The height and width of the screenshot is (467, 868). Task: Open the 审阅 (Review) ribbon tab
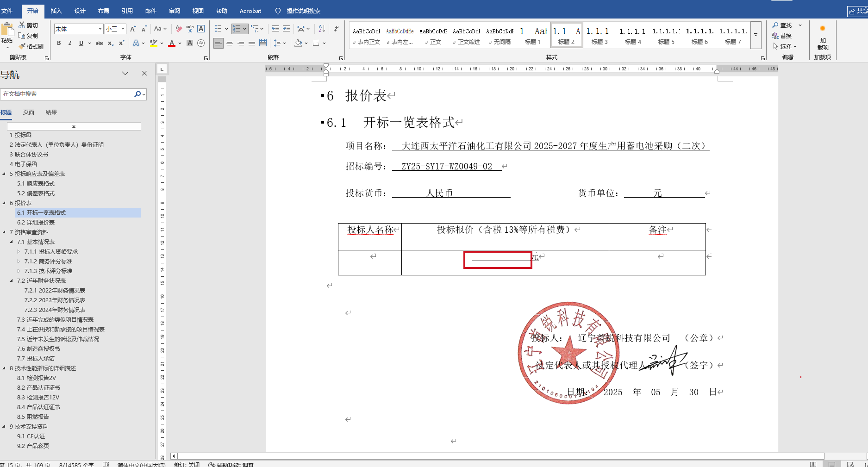[x=175, y=11]
